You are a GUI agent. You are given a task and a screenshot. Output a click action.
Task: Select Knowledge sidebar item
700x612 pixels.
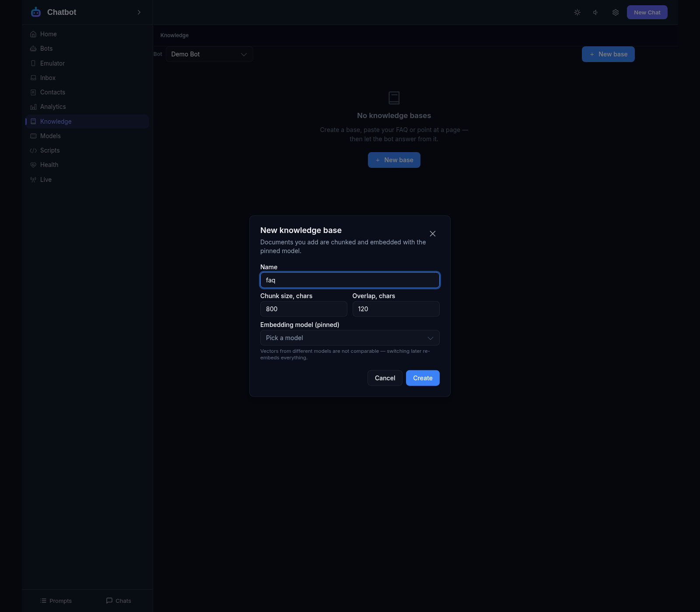87,122
